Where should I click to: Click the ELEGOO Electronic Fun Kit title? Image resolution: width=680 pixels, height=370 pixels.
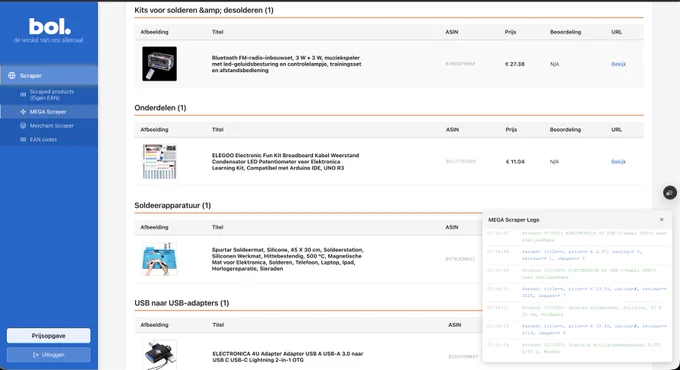[285, 161]
